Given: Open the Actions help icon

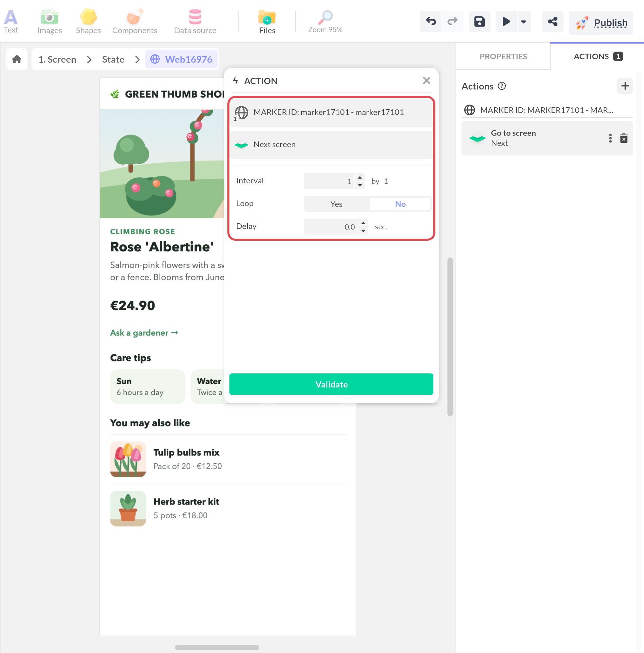Looking at the screenshot, I should coord(501,86).
